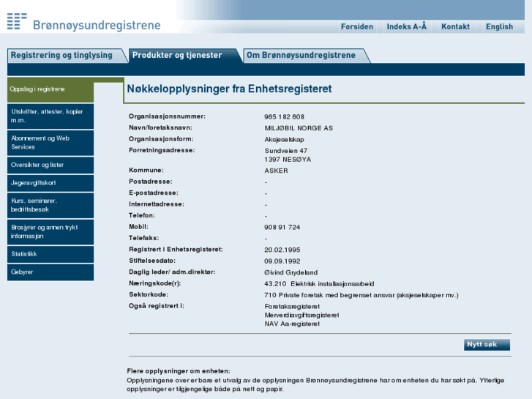Click the Næringskode(r) label
Viewport: 532px width, 399px height.
pos(154,283)
